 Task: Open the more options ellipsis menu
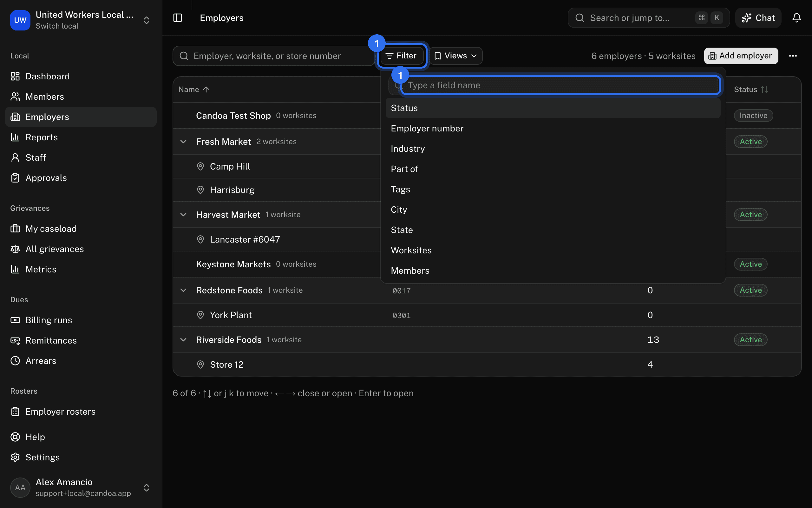[x=793, y=56]
